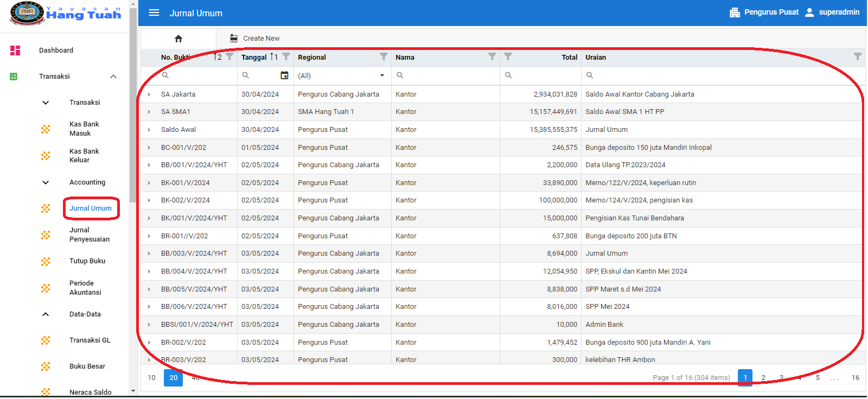This screenshot has height=399, width=868.
Task: Click the filter icon on Uraian column
Action: 857,57
